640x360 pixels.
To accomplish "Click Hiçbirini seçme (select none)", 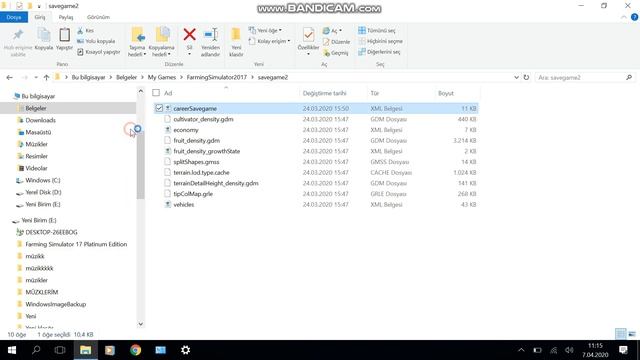I will 380,41.
